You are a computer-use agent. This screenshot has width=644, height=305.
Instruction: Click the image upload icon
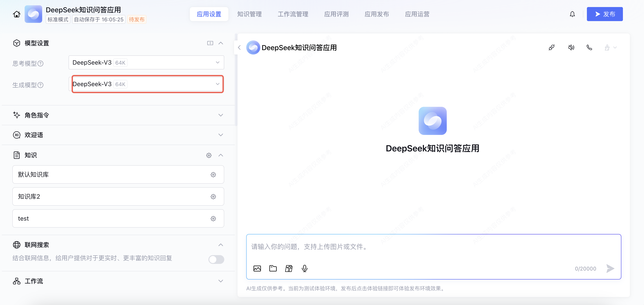tap(257, 269)
